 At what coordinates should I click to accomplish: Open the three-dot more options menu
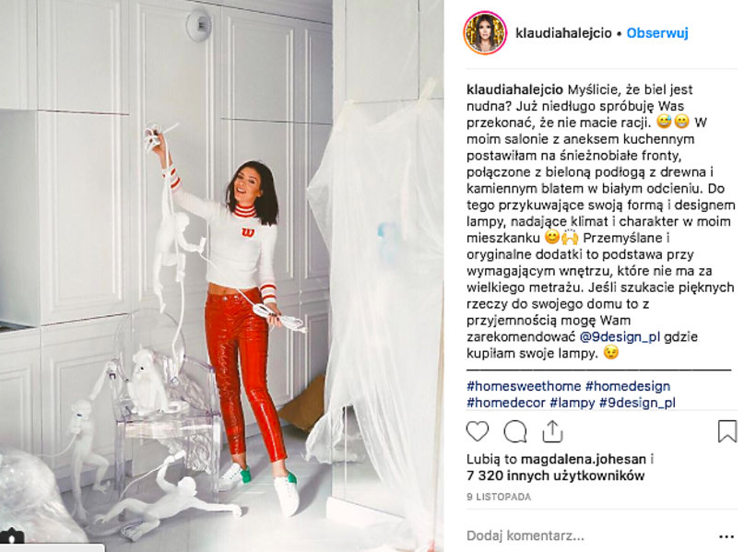point(726,536)
